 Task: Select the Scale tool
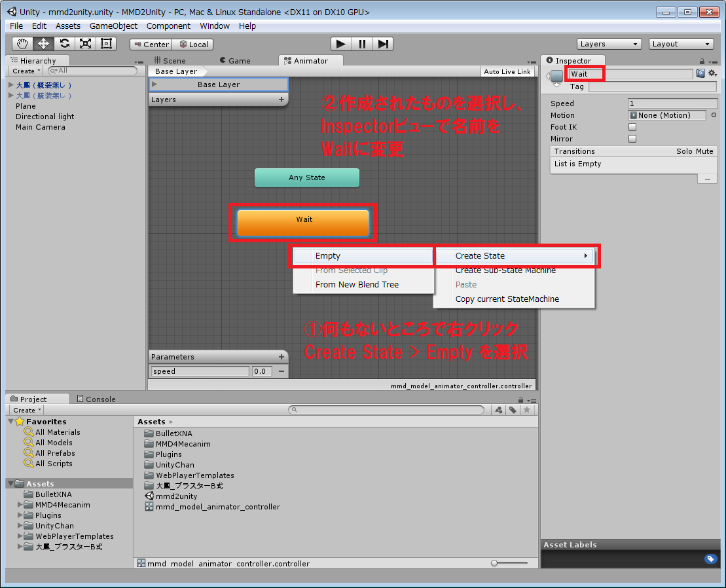pos(85,44)
